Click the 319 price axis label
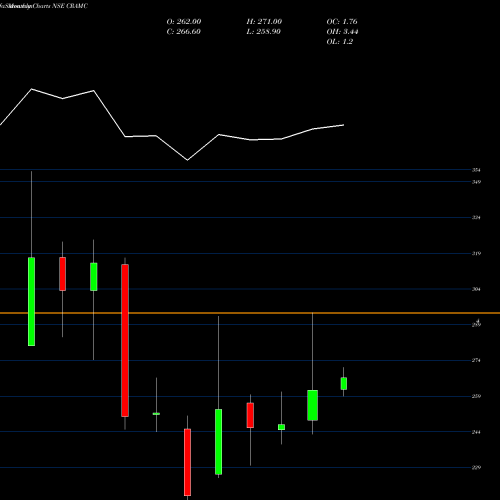Image resolution: width=500 pixels, height=500 pixels. [x=476, y=253]
